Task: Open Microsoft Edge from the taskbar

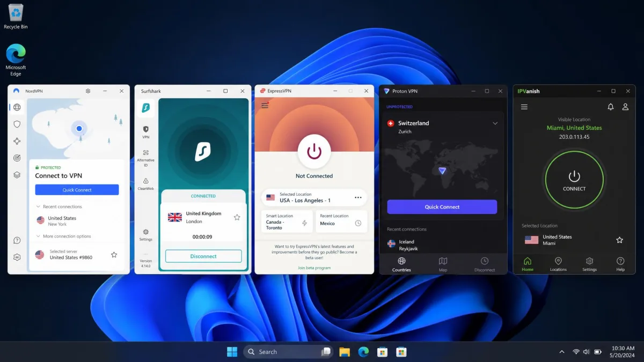Action: (x=363, y=352)
